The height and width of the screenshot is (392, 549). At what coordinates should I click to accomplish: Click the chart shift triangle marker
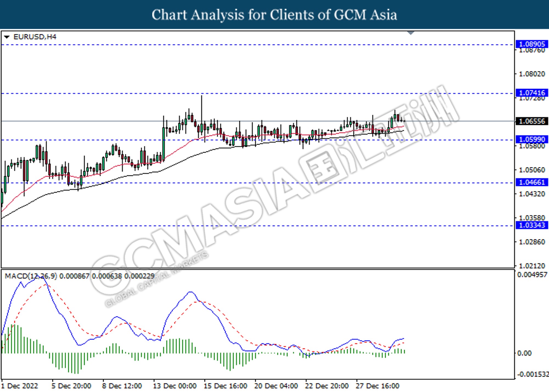coord(411,33)
